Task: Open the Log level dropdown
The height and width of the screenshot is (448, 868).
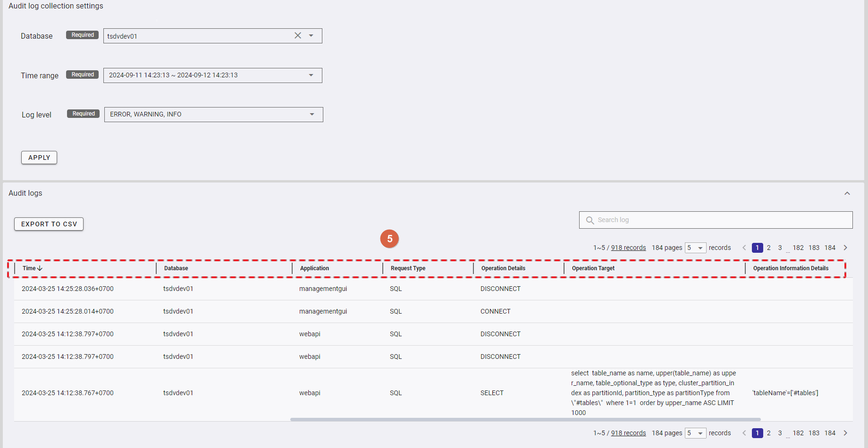Action: pos(312,115)
